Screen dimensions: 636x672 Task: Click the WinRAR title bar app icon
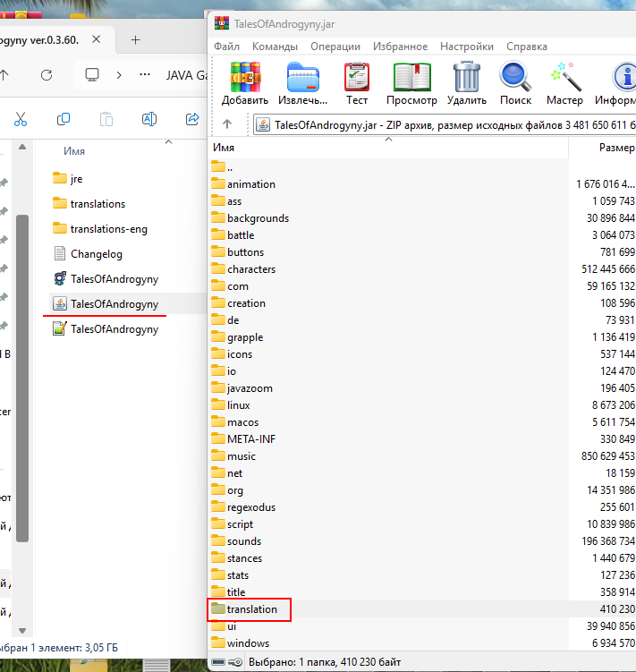click(x=222, y=23)
